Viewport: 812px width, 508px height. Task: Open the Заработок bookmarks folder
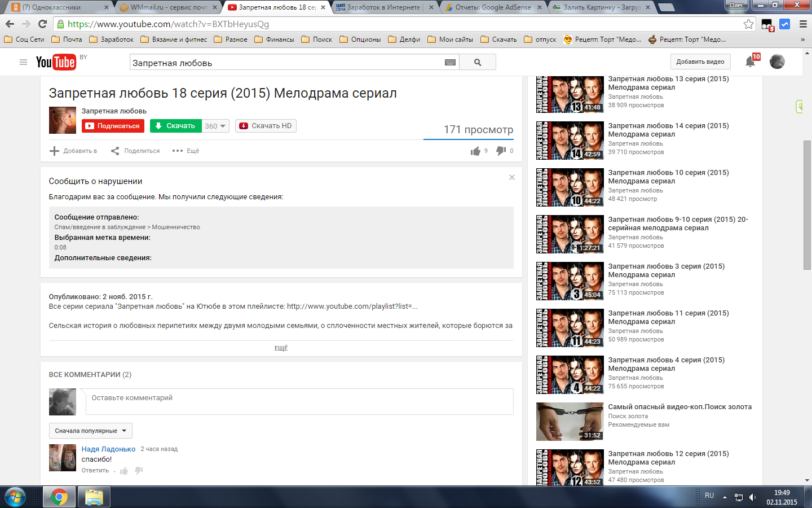pos(111,40)
